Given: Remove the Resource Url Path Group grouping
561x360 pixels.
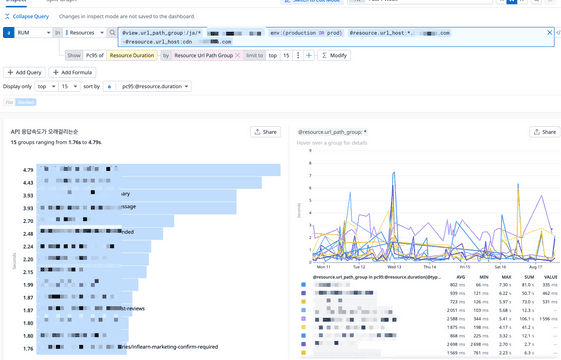Looking at the screenshot, I should (238, 55).
